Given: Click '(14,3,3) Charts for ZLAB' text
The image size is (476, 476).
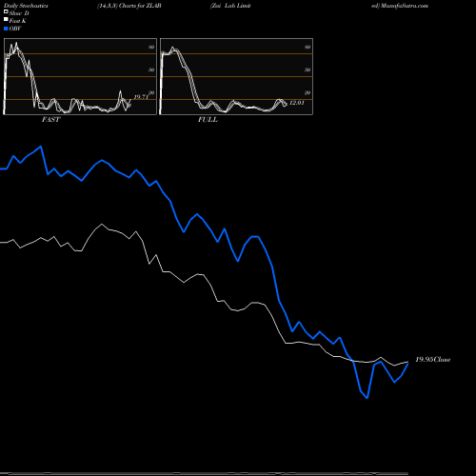Looking at the screenshot, I should click(129, 6).
